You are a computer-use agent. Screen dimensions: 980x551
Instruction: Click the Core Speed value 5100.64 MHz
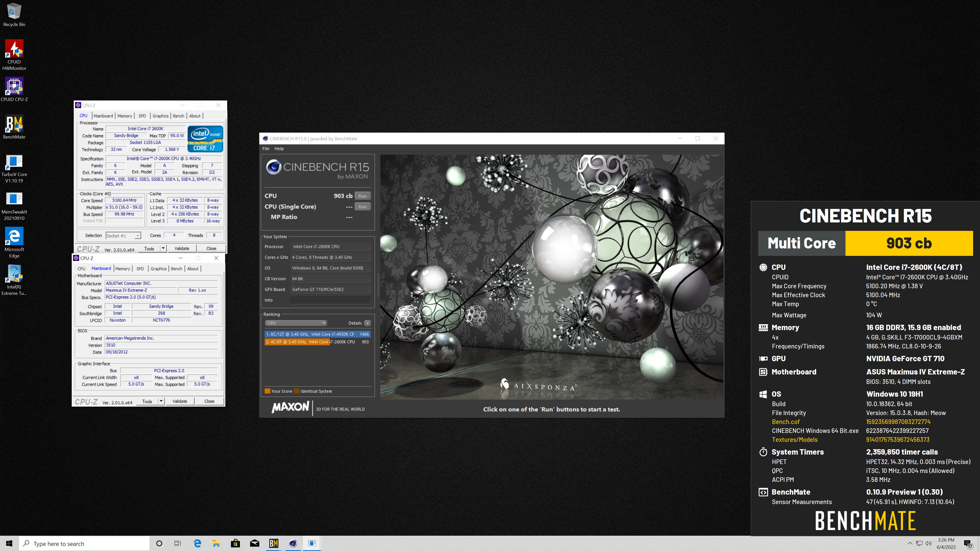124,201
